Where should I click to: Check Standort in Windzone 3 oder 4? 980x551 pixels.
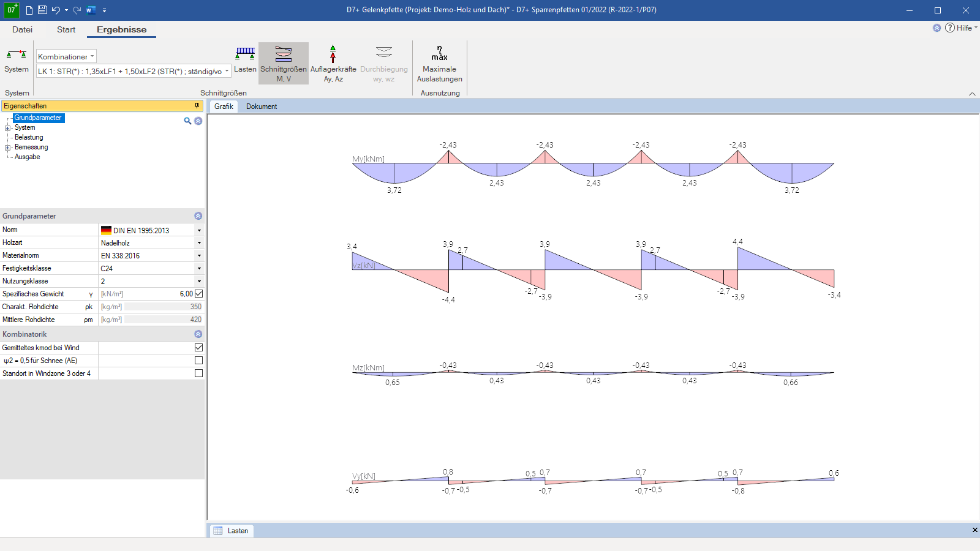(198, 373)
